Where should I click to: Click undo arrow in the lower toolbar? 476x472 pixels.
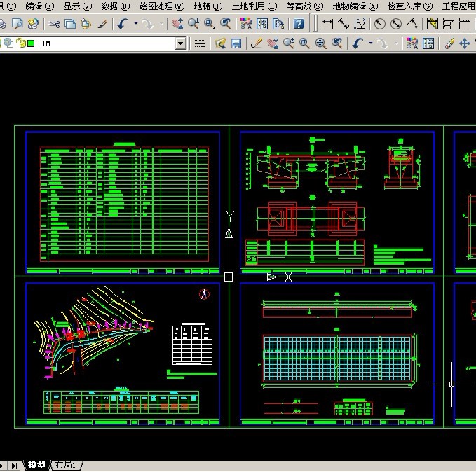(358, 43)
